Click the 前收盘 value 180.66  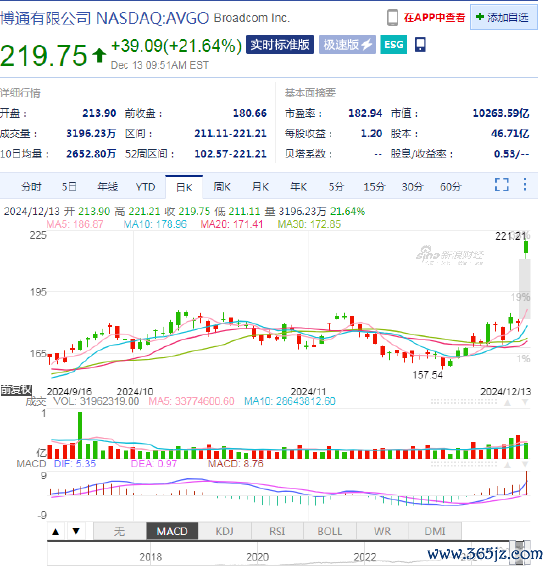click(250, 113)
